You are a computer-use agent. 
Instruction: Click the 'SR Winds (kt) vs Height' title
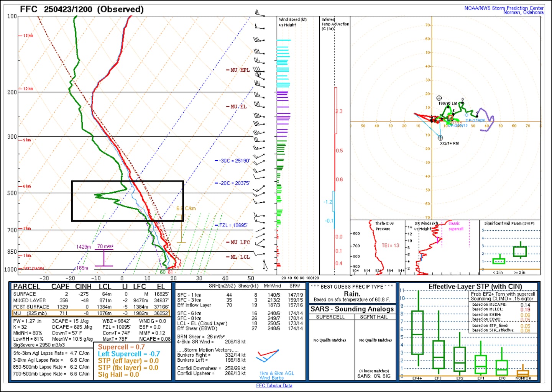[426, 226]
